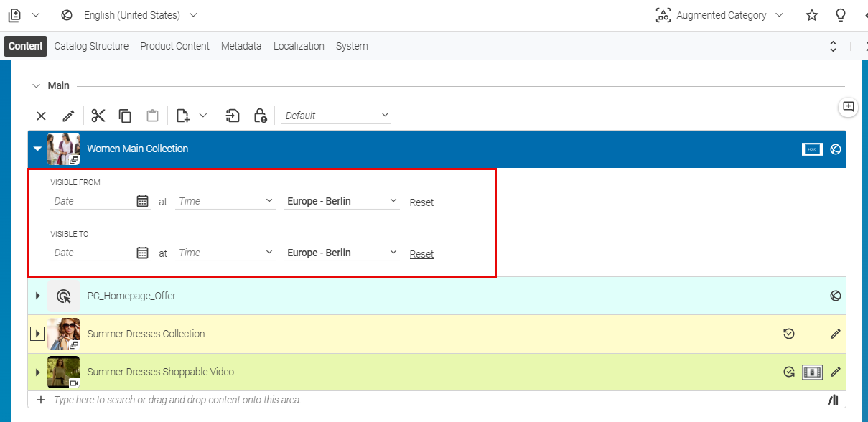This screenshot has width=868, height=422.
Task: Open the Default view dropdown
Action: (336, 115)
